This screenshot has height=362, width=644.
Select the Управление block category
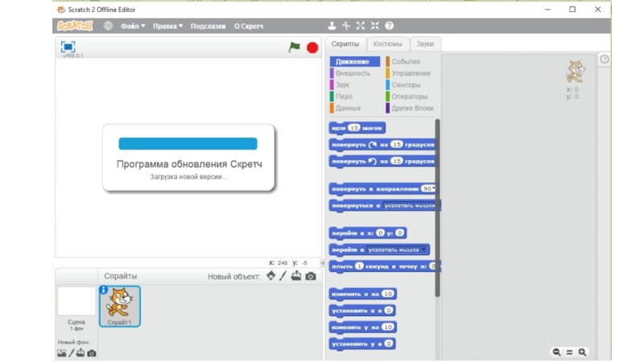(x=411, y=73)
